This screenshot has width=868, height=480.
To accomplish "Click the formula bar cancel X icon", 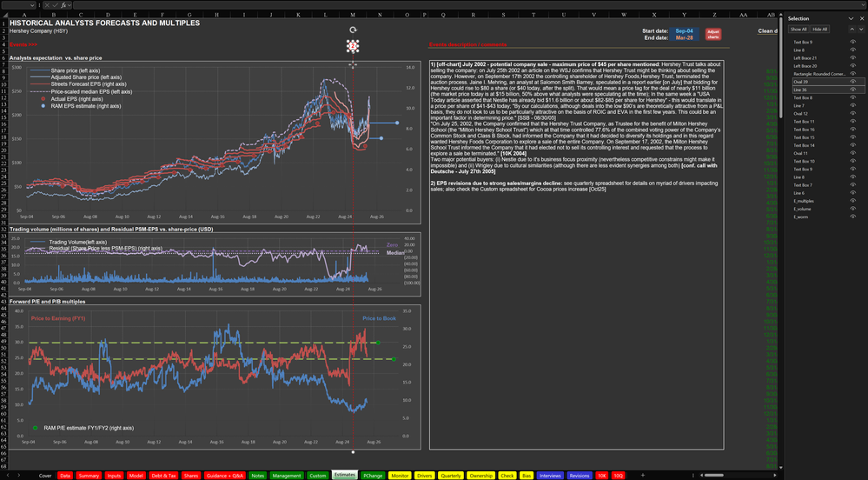I will tap(48, 5).
